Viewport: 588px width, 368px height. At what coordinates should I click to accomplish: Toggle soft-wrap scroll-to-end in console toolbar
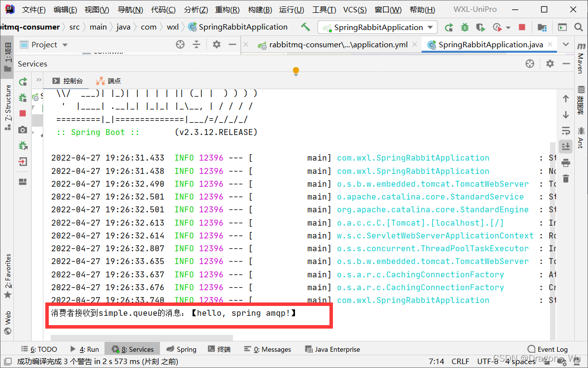click(566, 146)
